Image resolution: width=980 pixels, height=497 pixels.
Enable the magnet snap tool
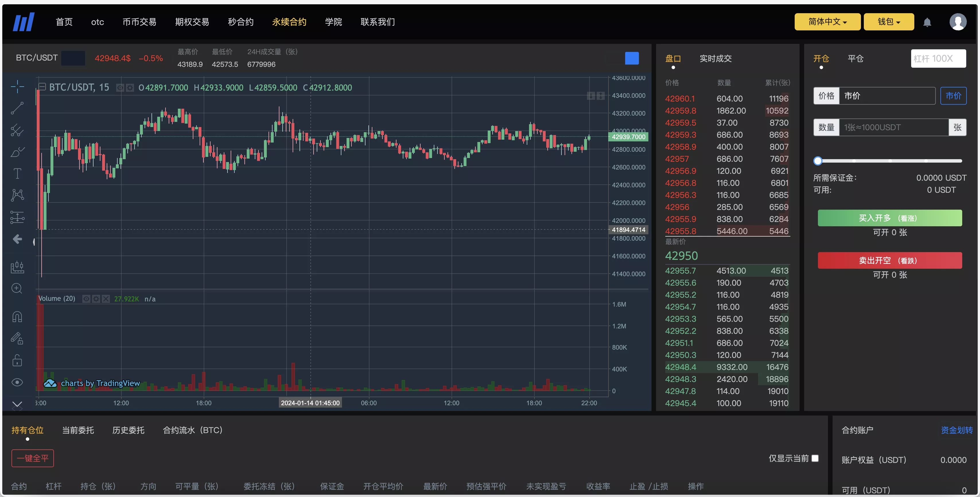click(x=17, y=317)
